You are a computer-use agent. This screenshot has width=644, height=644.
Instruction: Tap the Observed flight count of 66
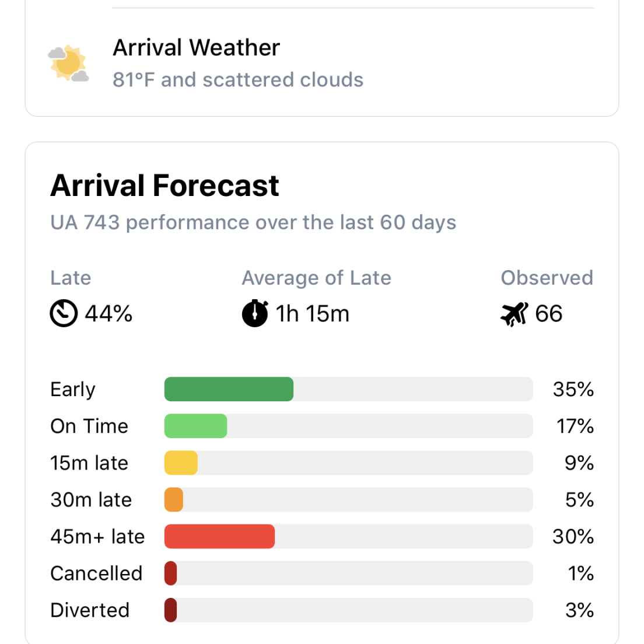(x=549, y=313)
